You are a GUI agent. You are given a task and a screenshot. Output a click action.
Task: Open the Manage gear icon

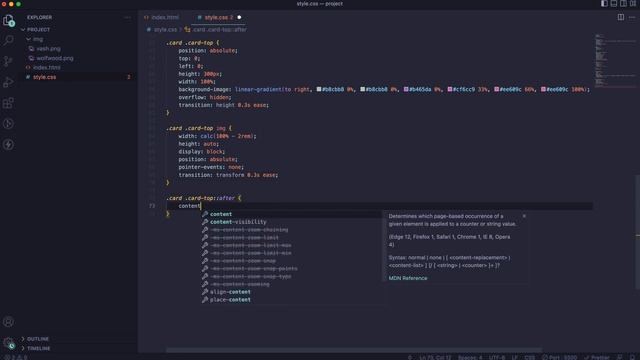[x=8, y=343]
